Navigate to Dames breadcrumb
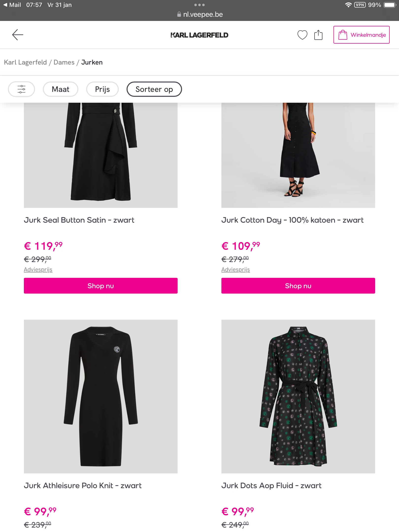The width and height of the screenshot is (399, 532). tap(64, 62)
